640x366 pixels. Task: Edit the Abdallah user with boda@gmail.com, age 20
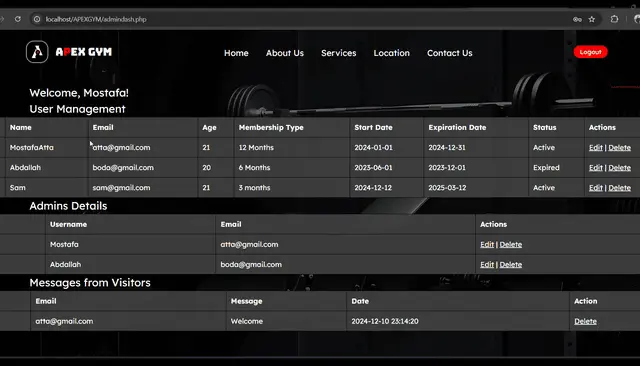point(596,168)
